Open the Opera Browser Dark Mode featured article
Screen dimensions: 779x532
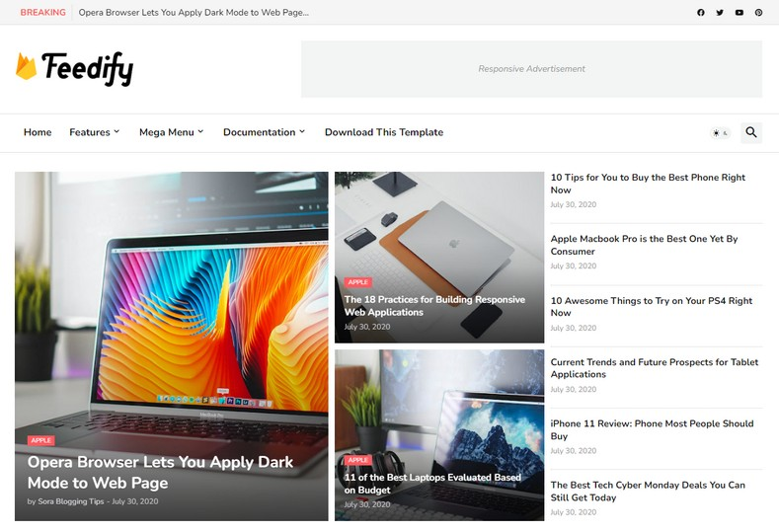point(161,473)
